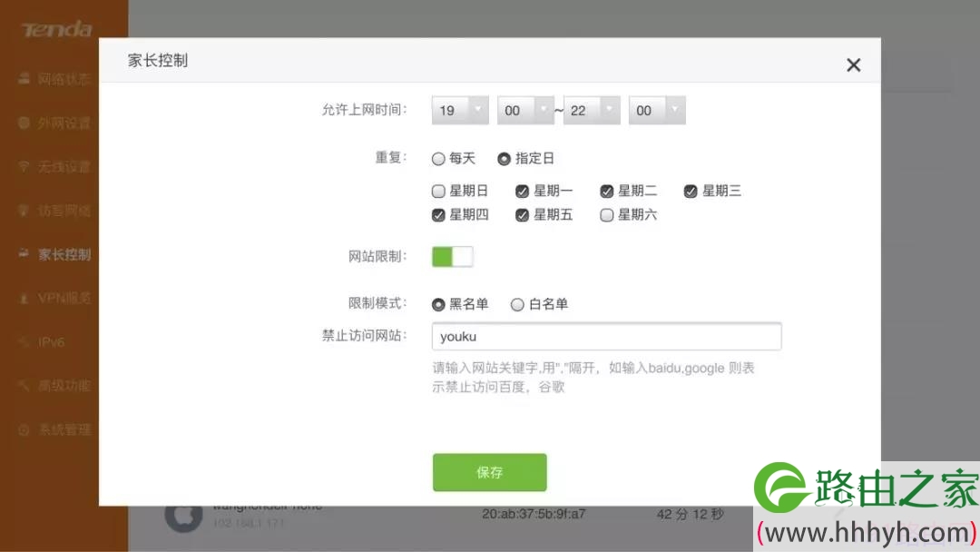Click the 访客网络 guest network icon

pyautogui.click(x=24, y=210)
